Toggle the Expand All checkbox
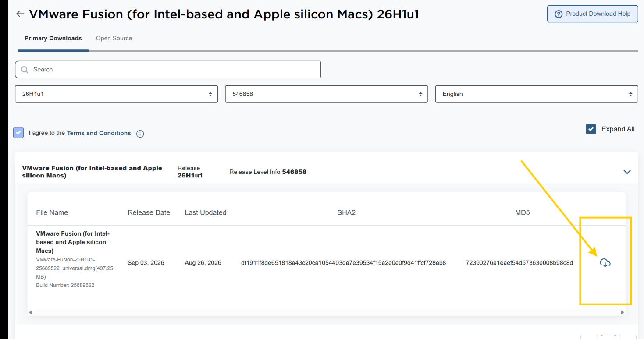Image resolution: width=644 pixels, height=339 pixels. [591, 129]
